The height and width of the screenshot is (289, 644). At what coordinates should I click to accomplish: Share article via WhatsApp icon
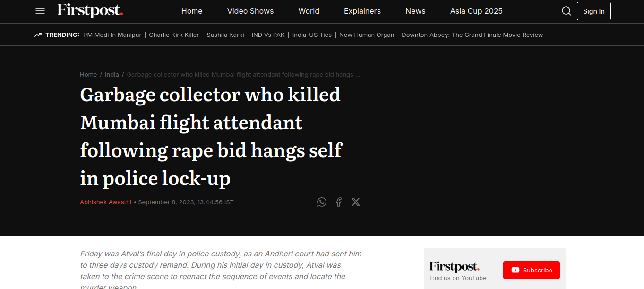click(322, 202)
